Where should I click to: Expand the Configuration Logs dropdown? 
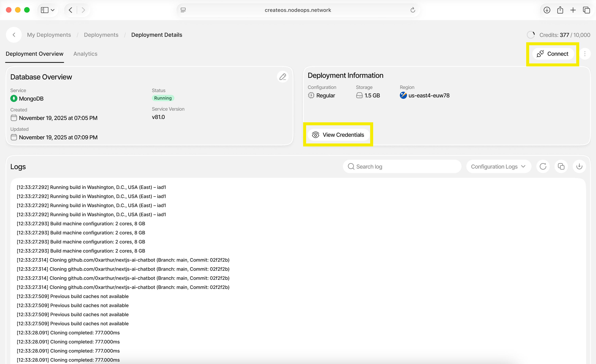click(x=498, y=167)
